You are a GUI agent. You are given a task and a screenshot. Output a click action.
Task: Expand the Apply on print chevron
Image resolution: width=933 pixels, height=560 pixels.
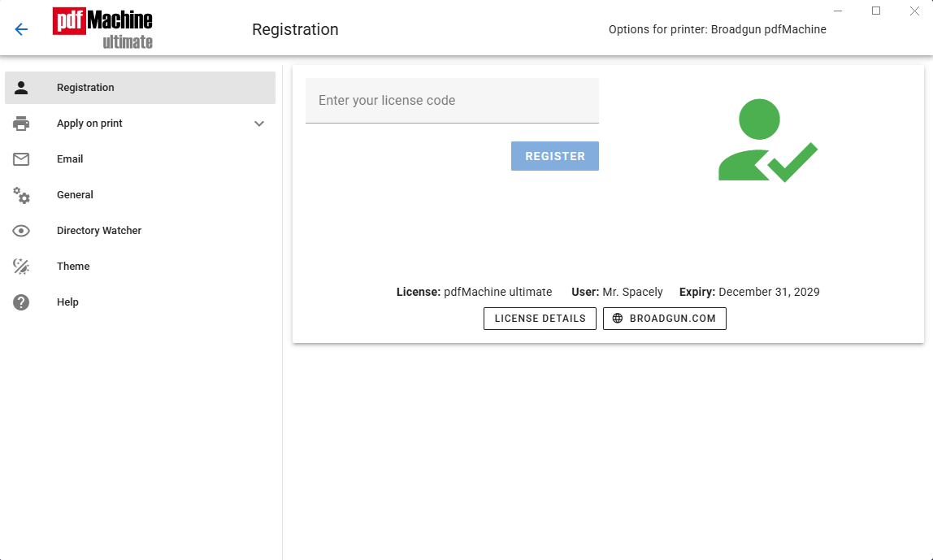(258, 124)
